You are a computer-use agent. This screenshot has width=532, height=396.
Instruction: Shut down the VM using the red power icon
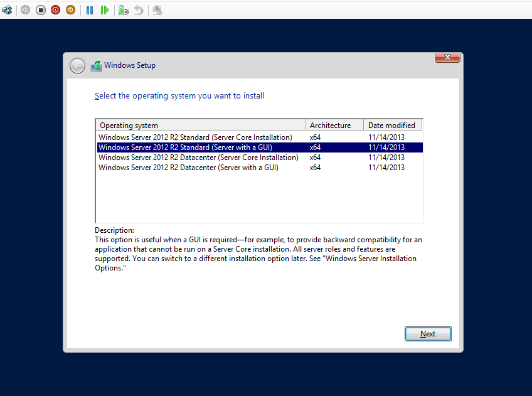point(56,10)
